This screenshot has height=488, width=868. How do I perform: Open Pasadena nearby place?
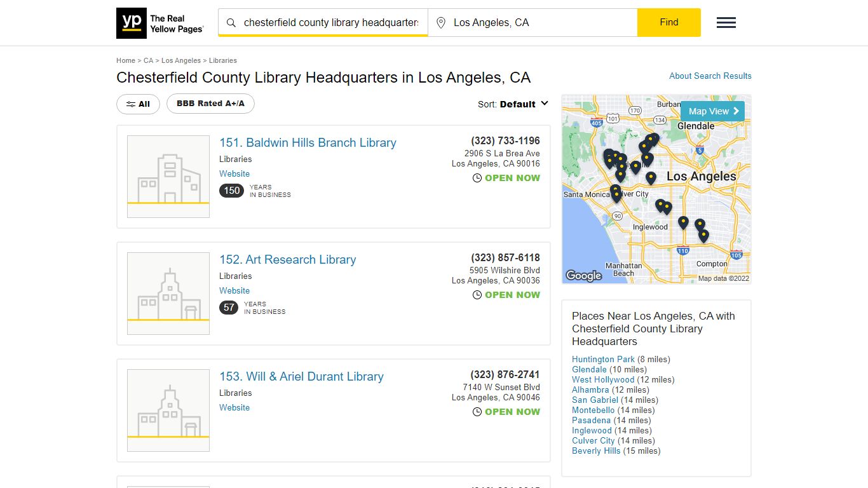(591, 420)
